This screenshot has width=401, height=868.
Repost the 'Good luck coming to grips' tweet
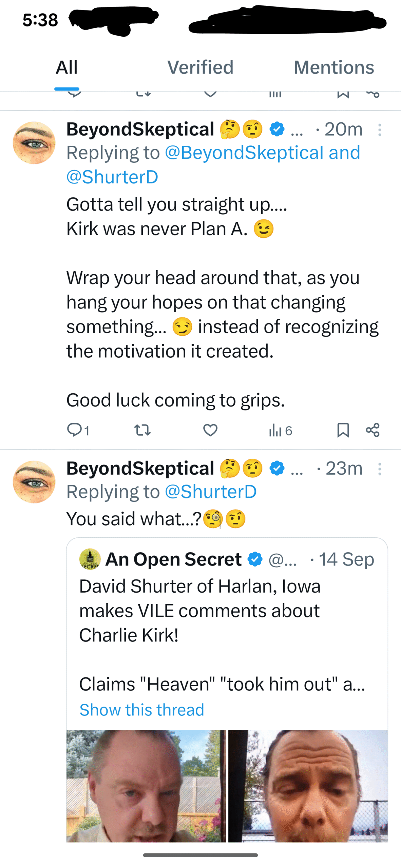[x=142, y=430]
